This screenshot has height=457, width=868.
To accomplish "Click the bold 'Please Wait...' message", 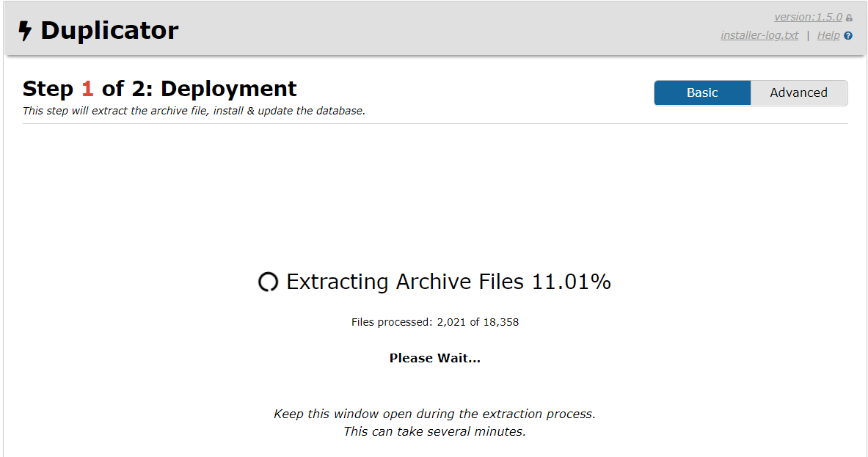I will (x=434, y=359).
